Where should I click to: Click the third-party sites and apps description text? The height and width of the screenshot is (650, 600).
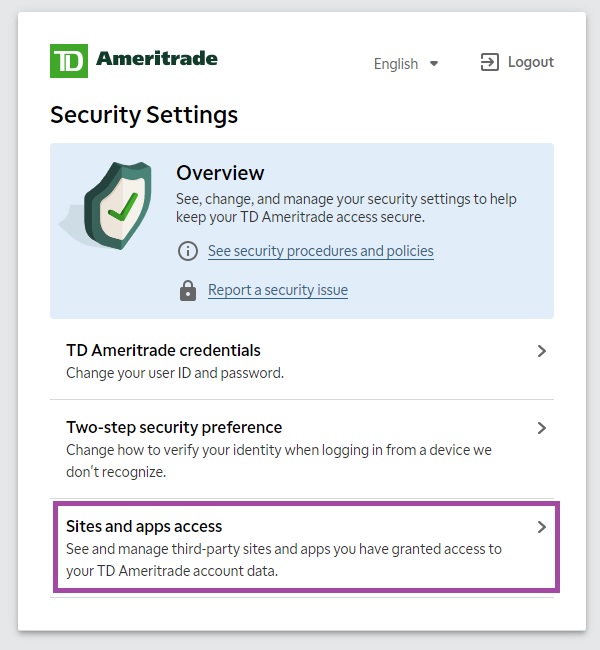tap(284, 560)
